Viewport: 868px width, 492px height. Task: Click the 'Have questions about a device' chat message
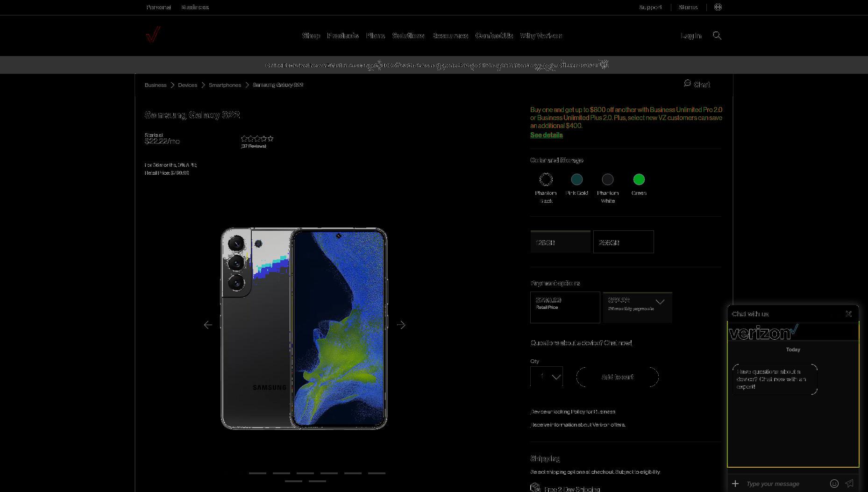pos(775,379)
